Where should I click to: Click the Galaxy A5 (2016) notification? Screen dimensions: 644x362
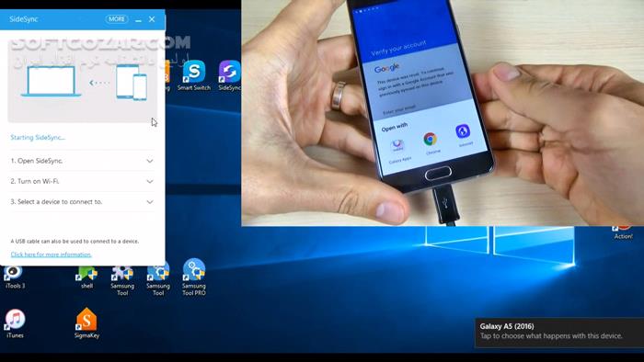tap(559, 332)
